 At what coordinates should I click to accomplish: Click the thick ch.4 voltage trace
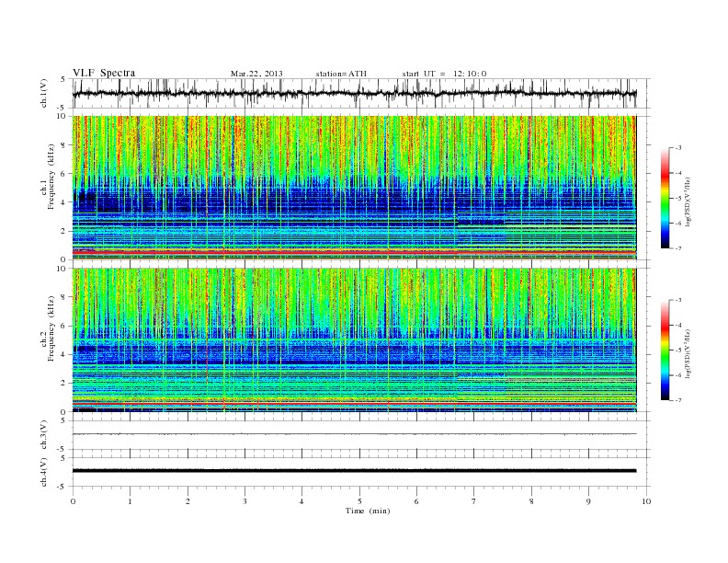tap(354, 471)
